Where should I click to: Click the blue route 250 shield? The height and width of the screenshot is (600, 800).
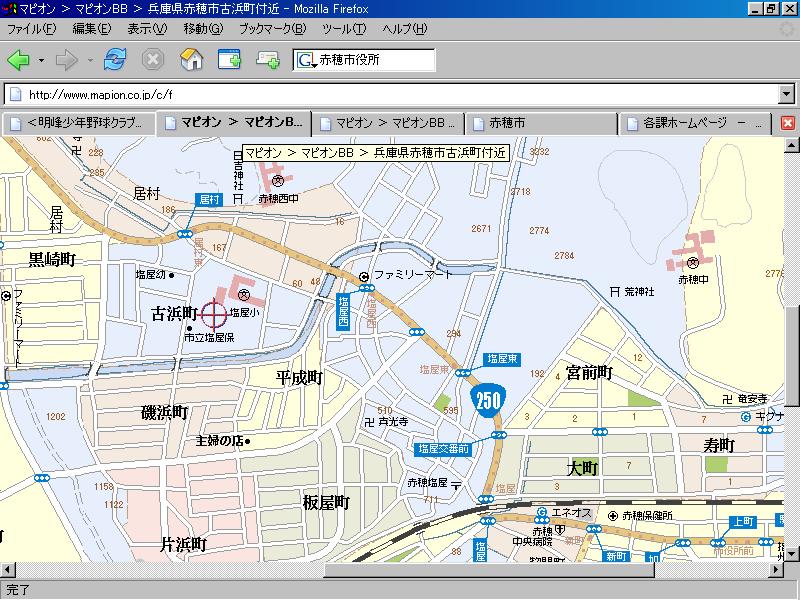click(488, 401)
